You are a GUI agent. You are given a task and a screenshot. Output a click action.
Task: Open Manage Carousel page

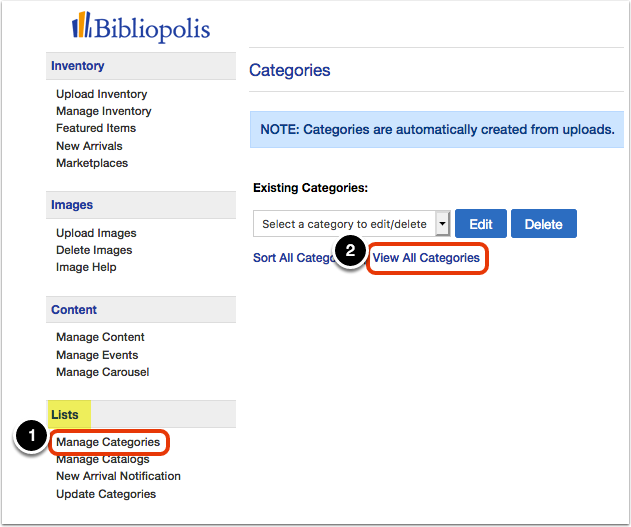click(x=103, y=372)
